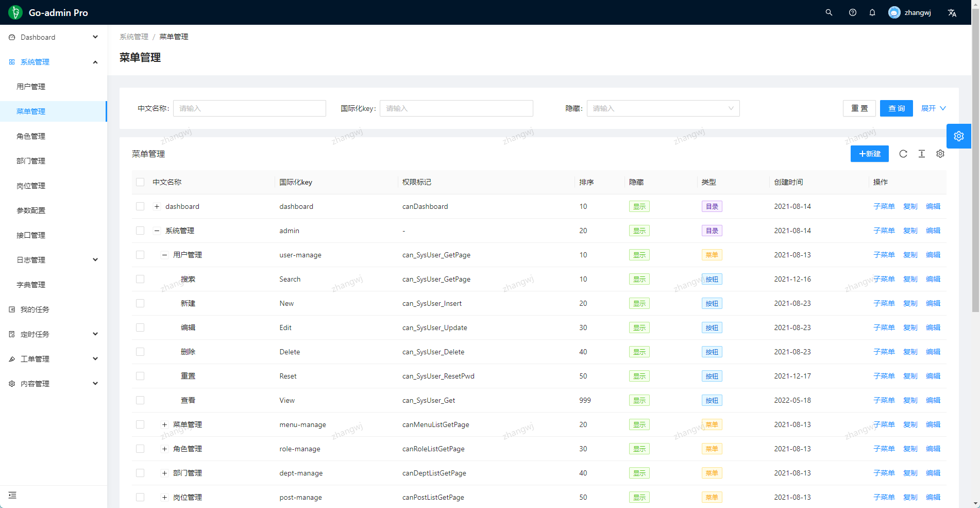Click the 定时任务 sidebar icon
The width and height of the screenshot is (980, 508).
point(12,334)
